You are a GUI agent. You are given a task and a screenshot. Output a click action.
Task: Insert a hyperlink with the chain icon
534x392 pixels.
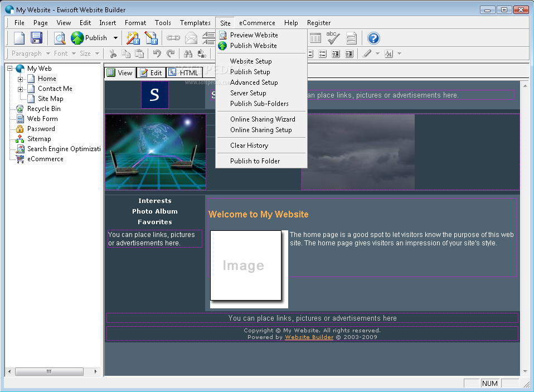click(x=173, y=38)
